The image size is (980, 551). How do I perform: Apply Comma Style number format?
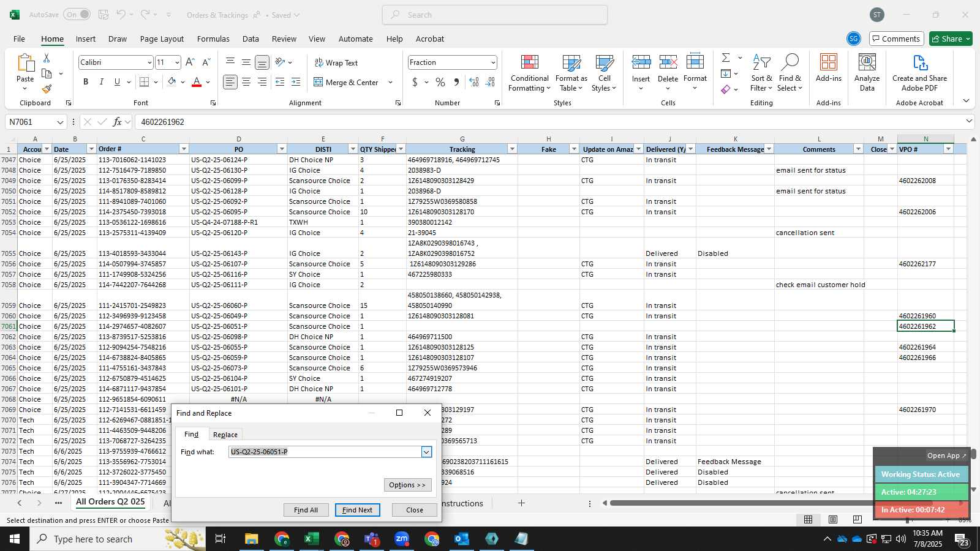pyautogui.click(x=456, y=82)
